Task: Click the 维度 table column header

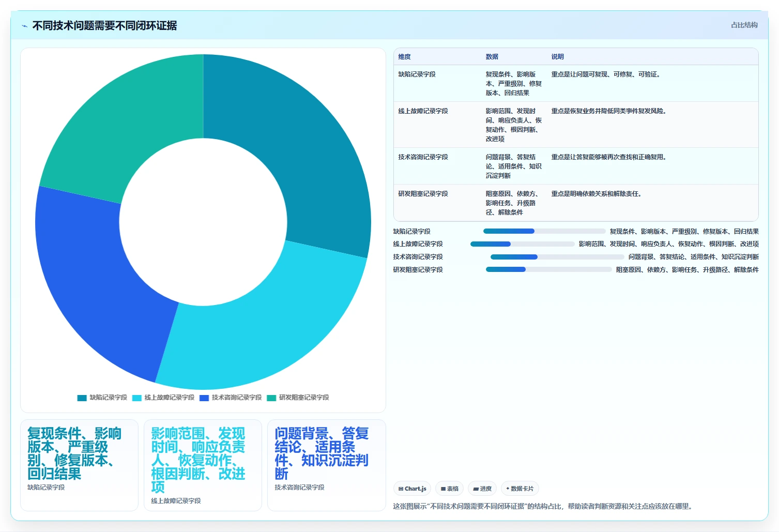Action: 404,57
